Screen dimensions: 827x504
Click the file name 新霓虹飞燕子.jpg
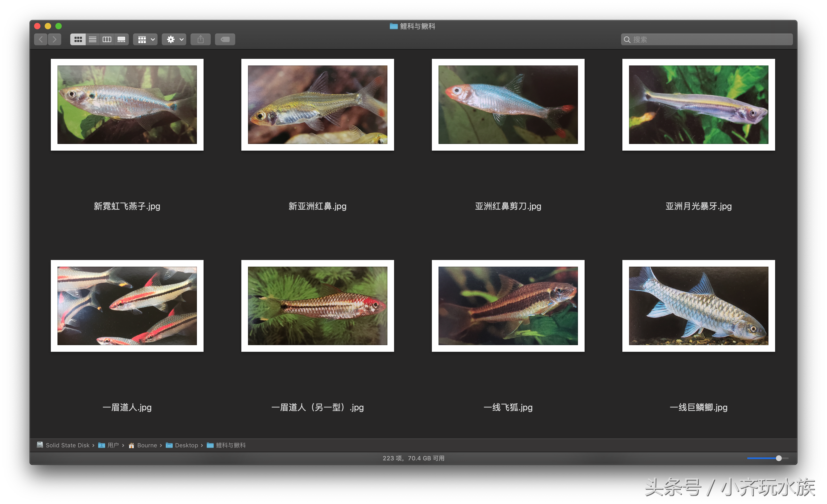click(x=127, y=206)
